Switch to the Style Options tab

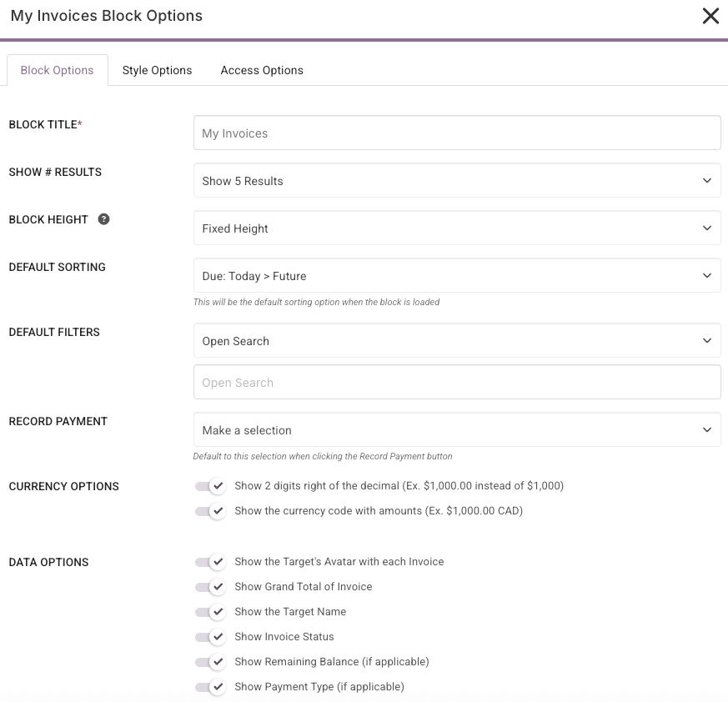coord(157,70)
